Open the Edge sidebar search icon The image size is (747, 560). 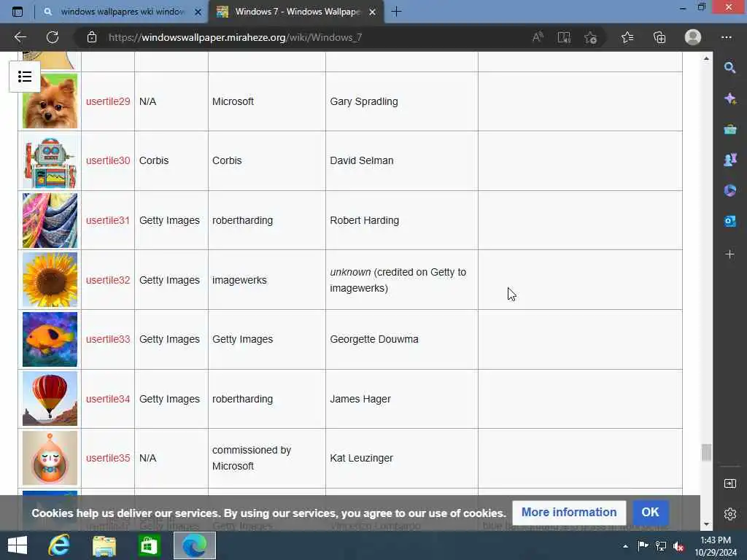[x=729, y=68]
